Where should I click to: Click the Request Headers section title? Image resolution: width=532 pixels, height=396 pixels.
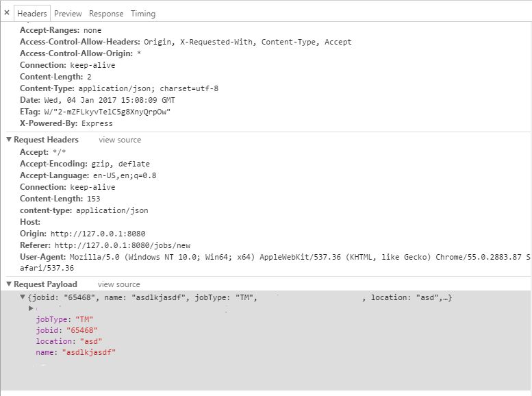[x=46, y=140]
